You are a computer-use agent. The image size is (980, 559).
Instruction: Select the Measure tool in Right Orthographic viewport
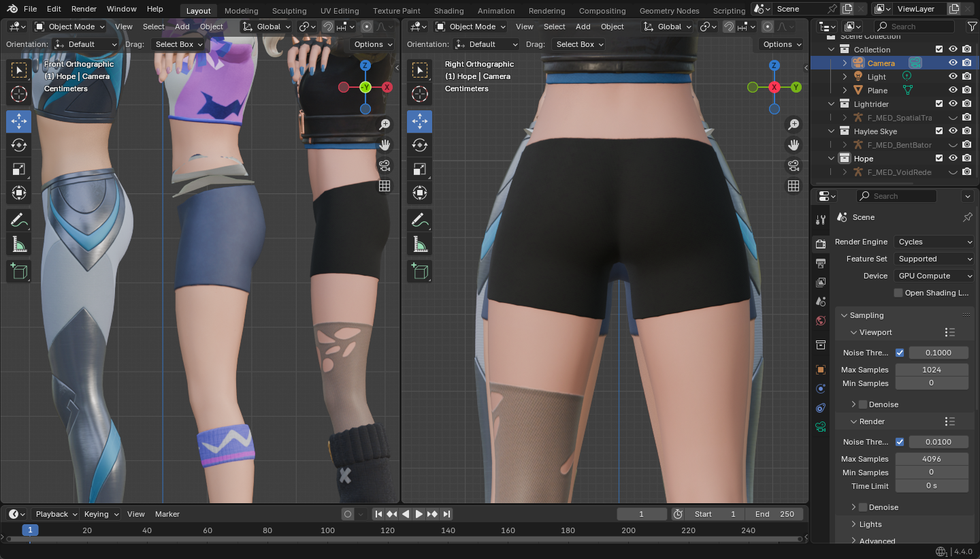tap(420, 244)
